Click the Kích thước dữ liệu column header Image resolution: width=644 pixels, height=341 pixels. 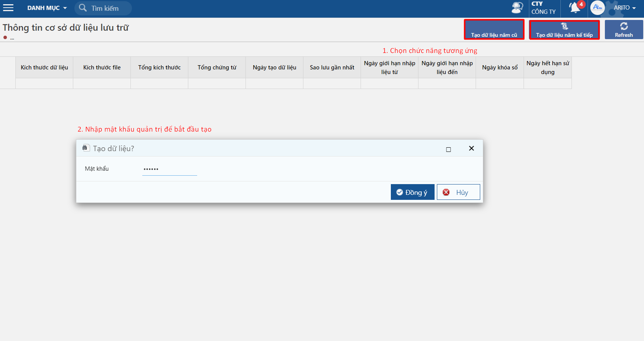(44, 68)
